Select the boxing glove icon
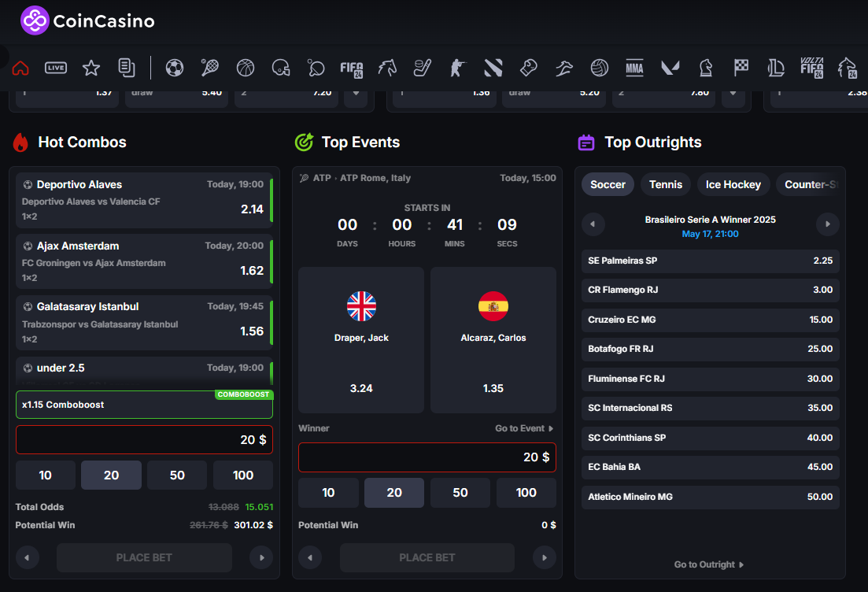The width and height of the screenshot is (868, 592). (x=529, y=68)
